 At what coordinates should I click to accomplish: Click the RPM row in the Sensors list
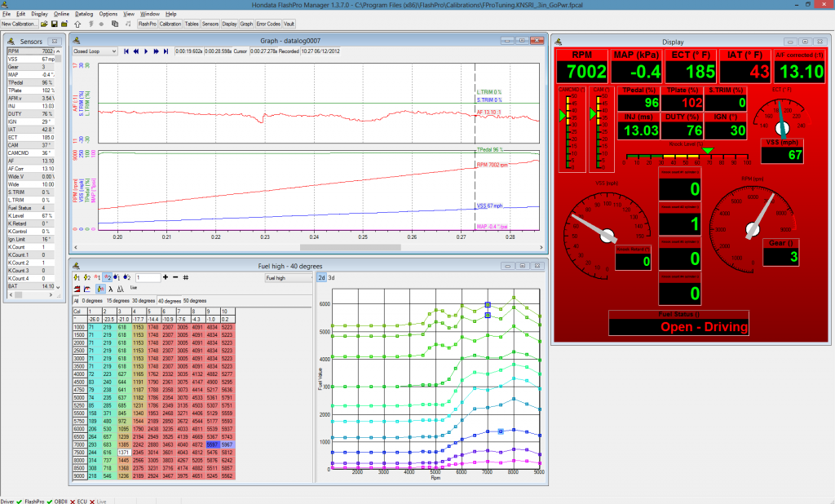(x=31, y=51)
